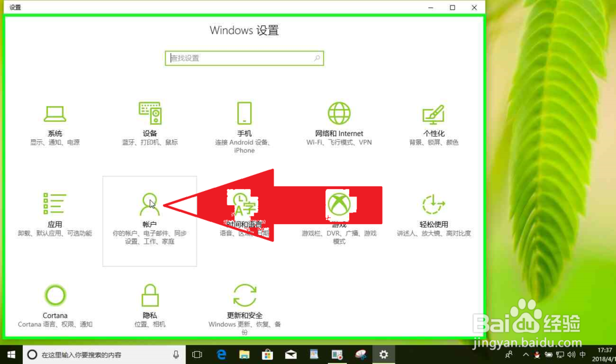Open File Explorer from the taskbar

point(244,354)
